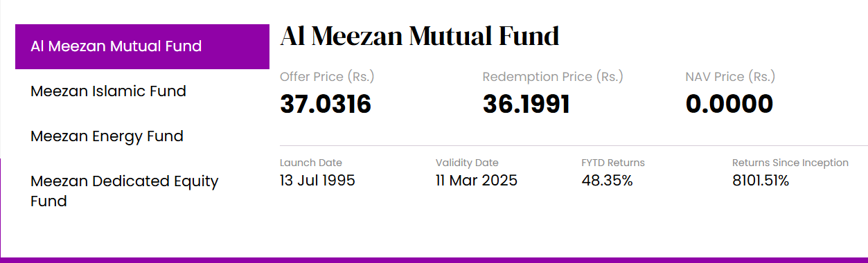The height and width of the screenshot is (263, 868).
Task: Click the 8101.51% inception return value
Action: tap(761, 181)
